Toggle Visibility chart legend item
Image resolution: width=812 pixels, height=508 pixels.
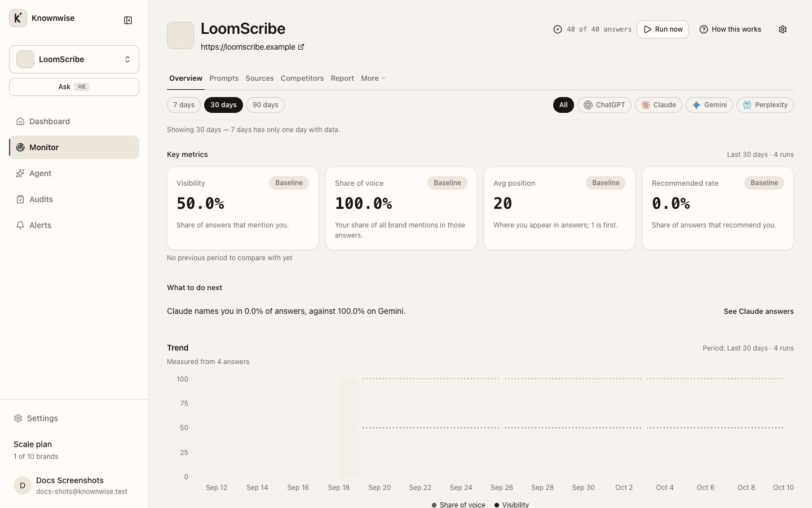511,505
